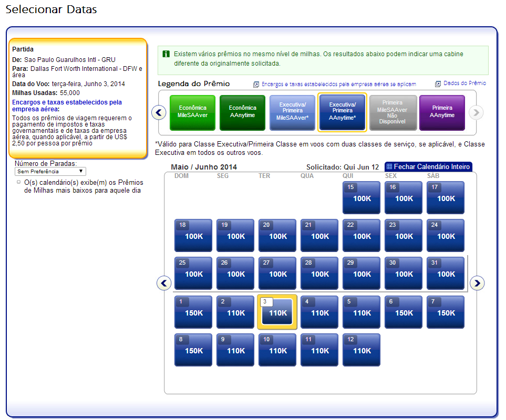506x420 pixels.
Task: Select June 8 date with 150K
Action: click(193, 350)
